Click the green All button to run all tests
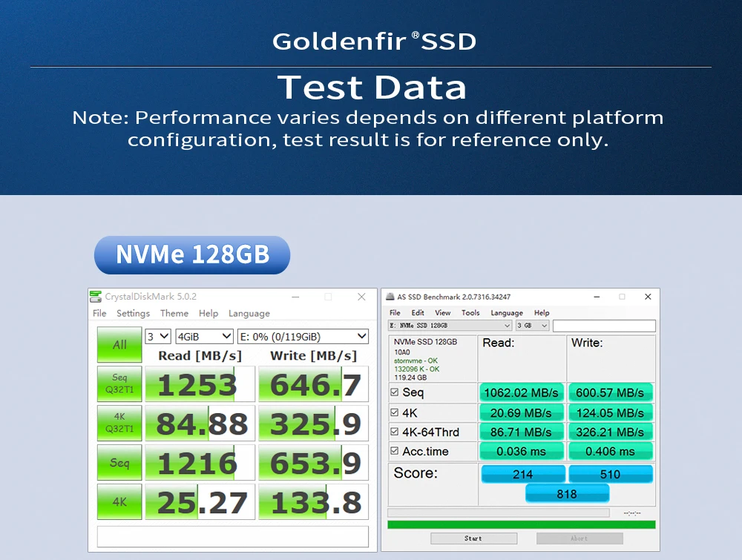742x560 pixels. pos(119,345)
